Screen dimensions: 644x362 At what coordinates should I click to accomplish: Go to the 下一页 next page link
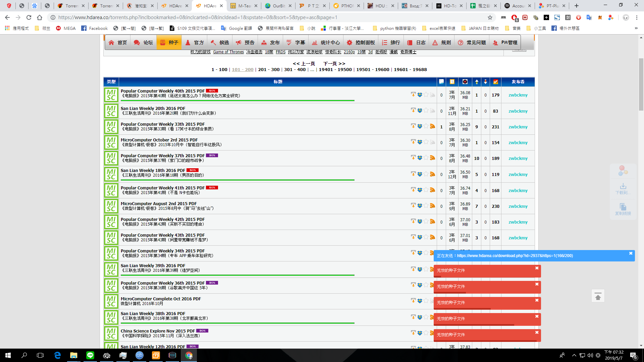click(334, 64)
